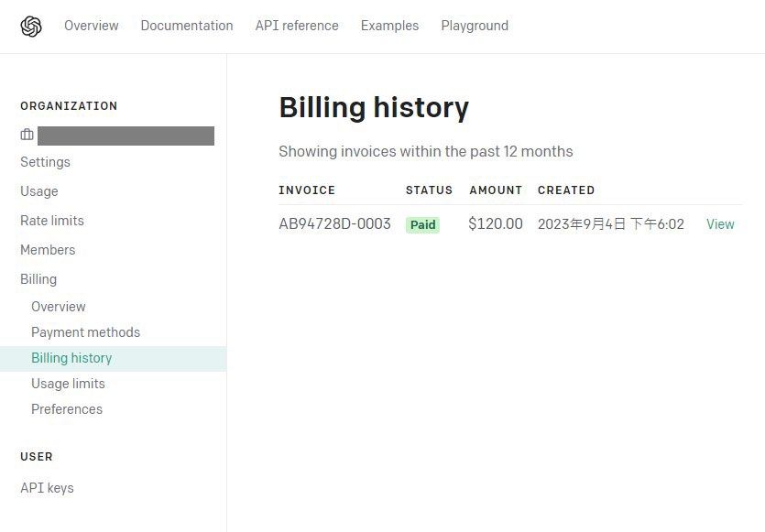The image size is (765, 532).
Task: Open Usage limits settings
Action: tap(68, 384)
